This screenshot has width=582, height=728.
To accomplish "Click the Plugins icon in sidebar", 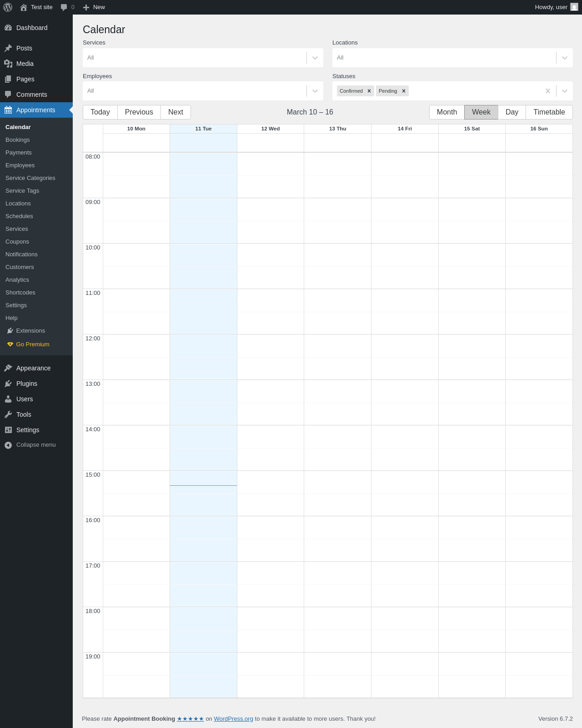I will [8, 384].
